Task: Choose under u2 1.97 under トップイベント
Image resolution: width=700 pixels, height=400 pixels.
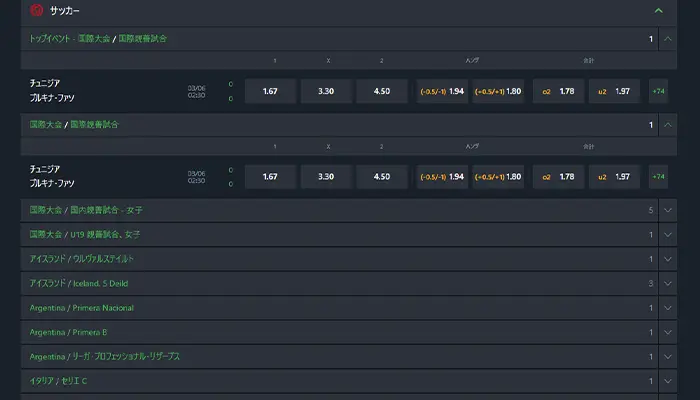Action: click(x=614, y=91)
